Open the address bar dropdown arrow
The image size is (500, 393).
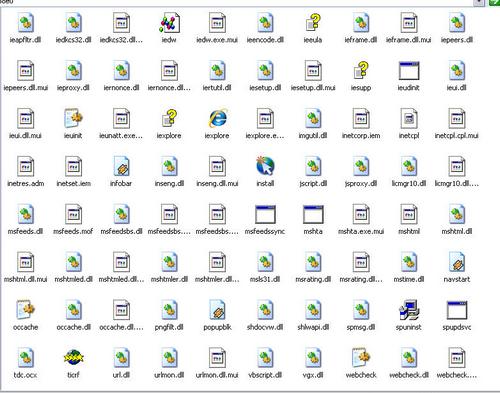pos(479,2)
